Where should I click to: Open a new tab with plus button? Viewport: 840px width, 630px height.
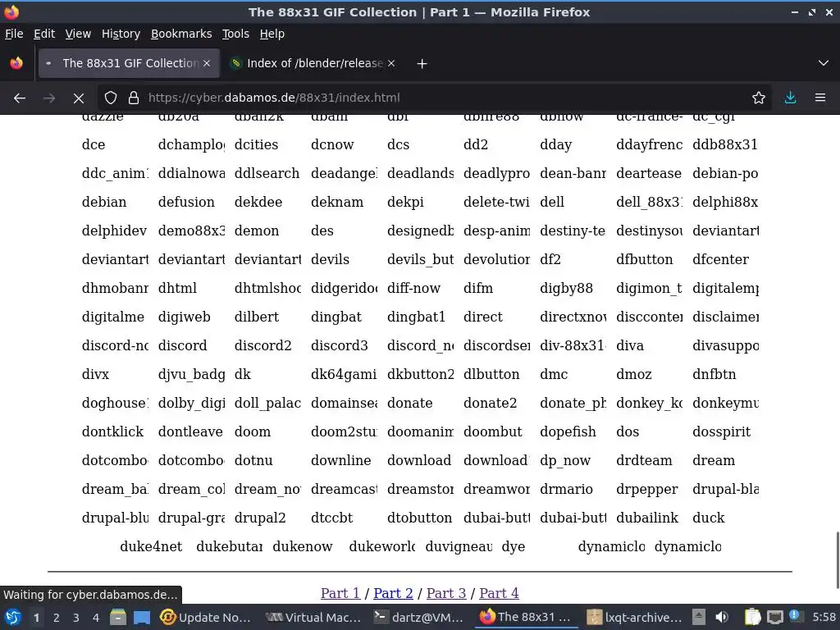[x=422, y=64]
